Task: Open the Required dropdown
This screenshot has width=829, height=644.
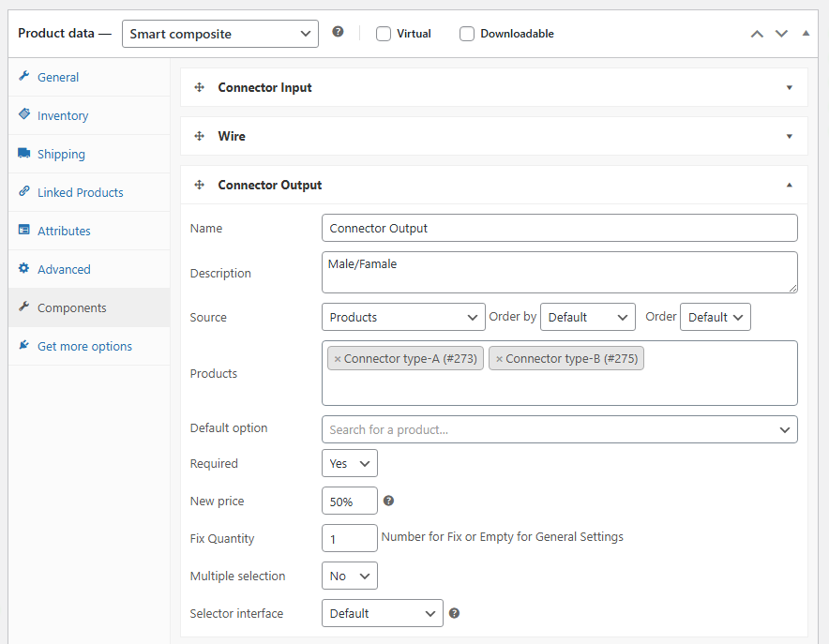Action: coord(349,463)
